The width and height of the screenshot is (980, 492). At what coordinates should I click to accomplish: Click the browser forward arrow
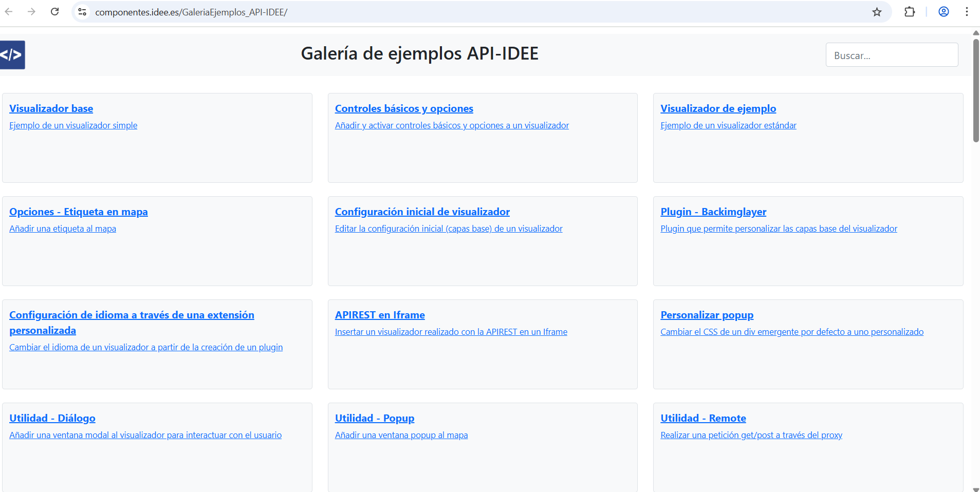point(32,12)
